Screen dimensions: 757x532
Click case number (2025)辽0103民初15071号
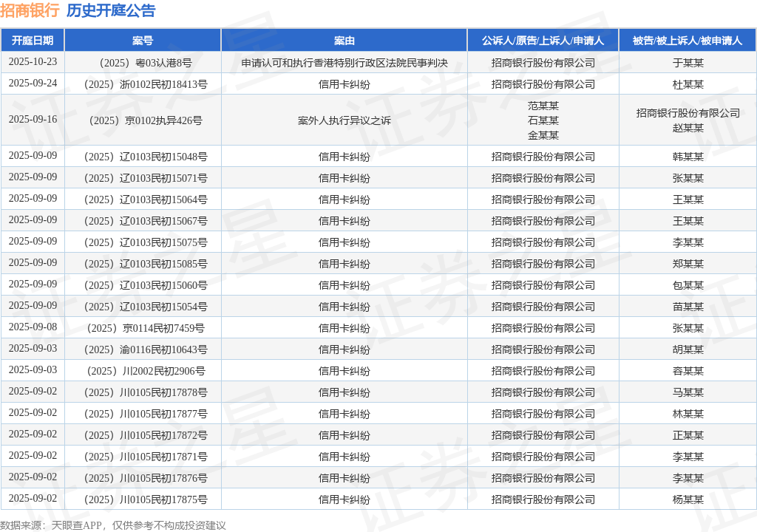click(143, 178)
